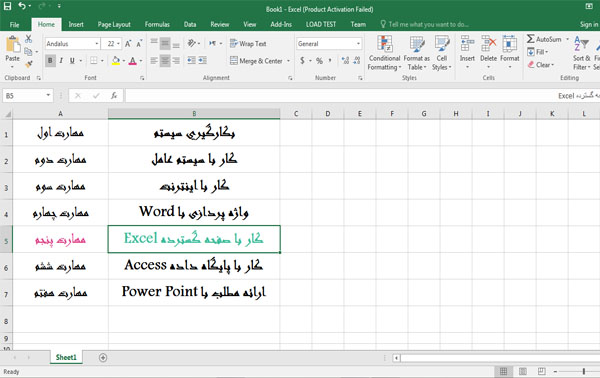
Task: Open Conditional Formatting menu
Action: 384,53
